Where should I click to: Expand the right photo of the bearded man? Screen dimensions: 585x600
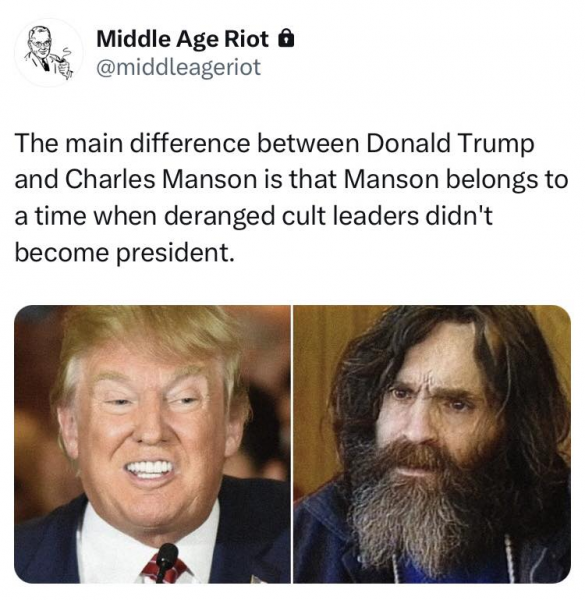click(432, 444)
